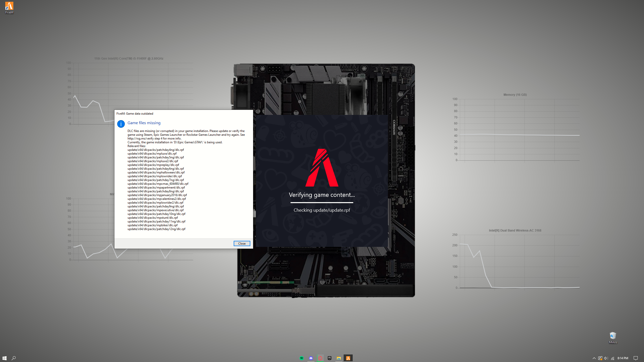Open Opera GX browser from taskbar

coord(320,358)
